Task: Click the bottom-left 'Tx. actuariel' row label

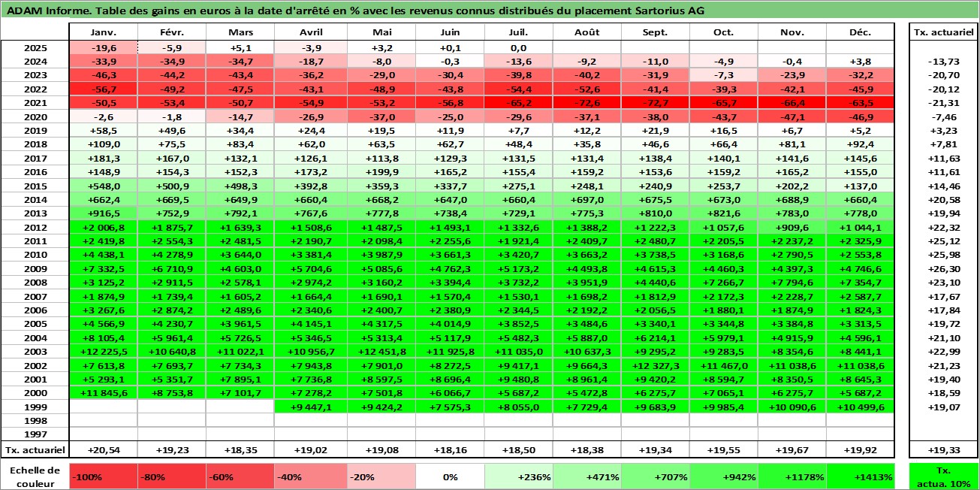Action: coord(35,449)
